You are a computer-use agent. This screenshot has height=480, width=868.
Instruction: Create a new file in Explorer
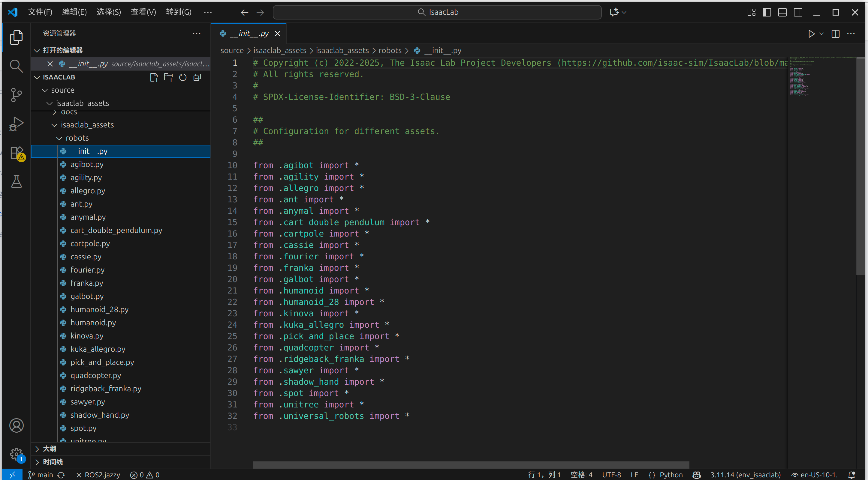(x=154, y=77)
